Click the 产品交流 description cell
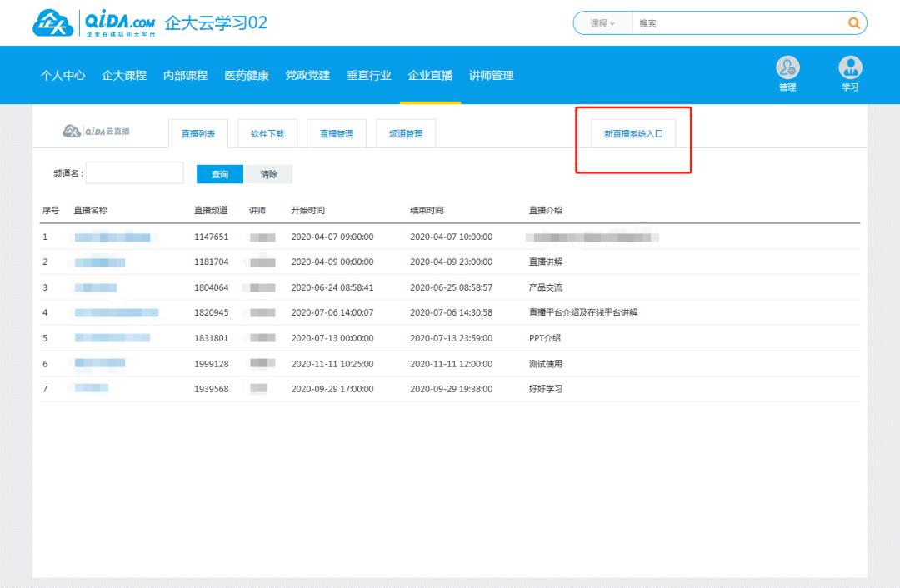 [x=545, y=287]
